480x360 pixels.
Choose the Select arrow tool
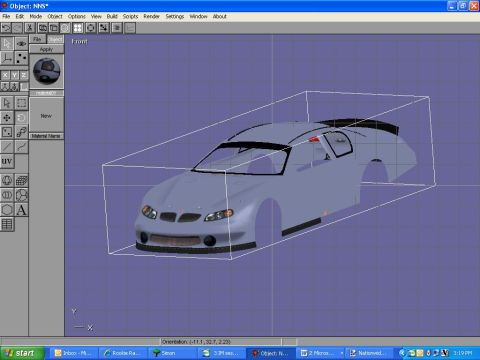click(x=7, y=103)
